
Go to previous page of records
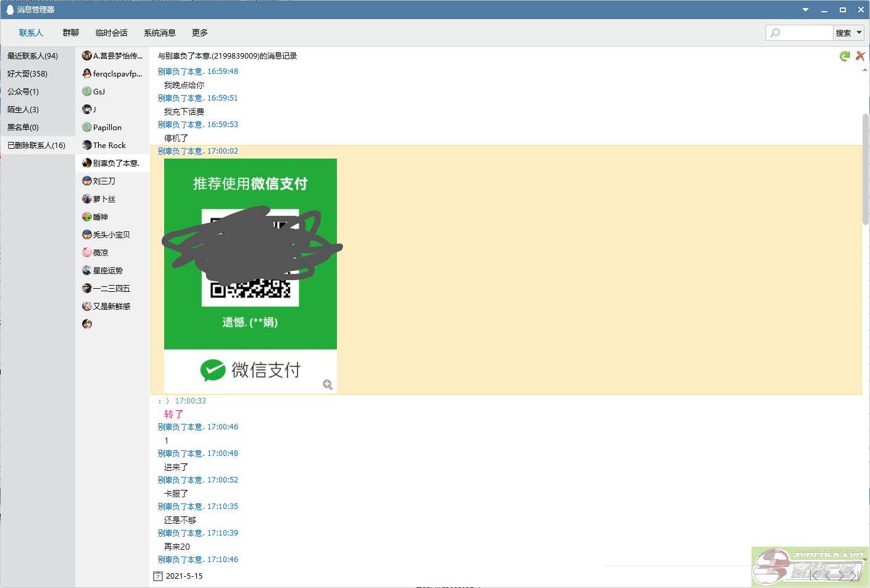827,575
